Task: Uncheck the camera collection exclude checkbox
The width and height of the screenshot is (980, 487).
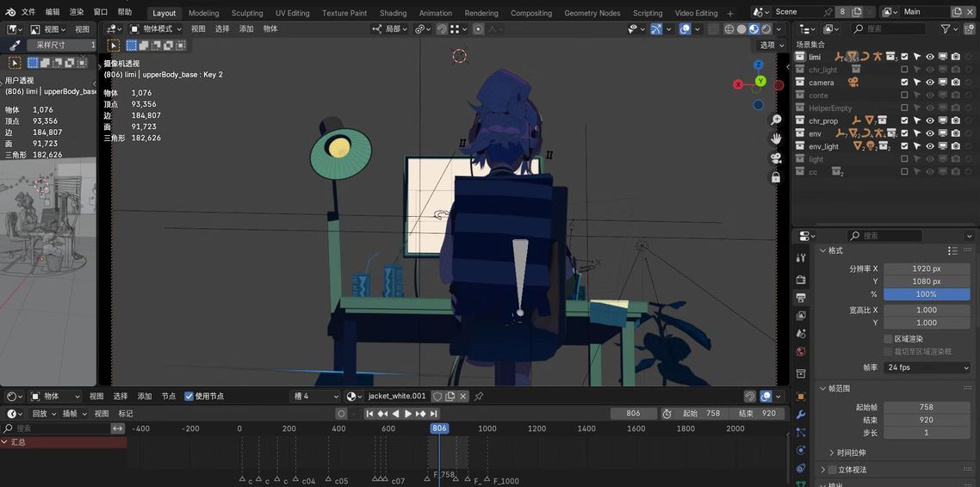Action: (x=904, y=83)
